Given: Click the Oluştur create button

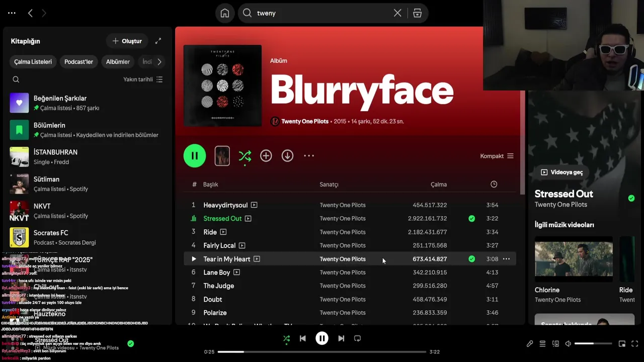Looking at the screenshot, I should [x=127, y=41].
